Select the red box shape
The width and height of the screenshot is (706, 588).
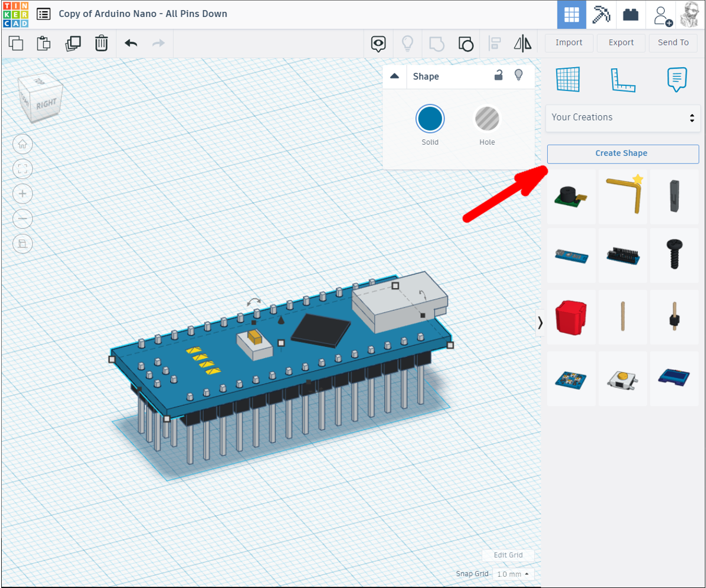(571, 317)
